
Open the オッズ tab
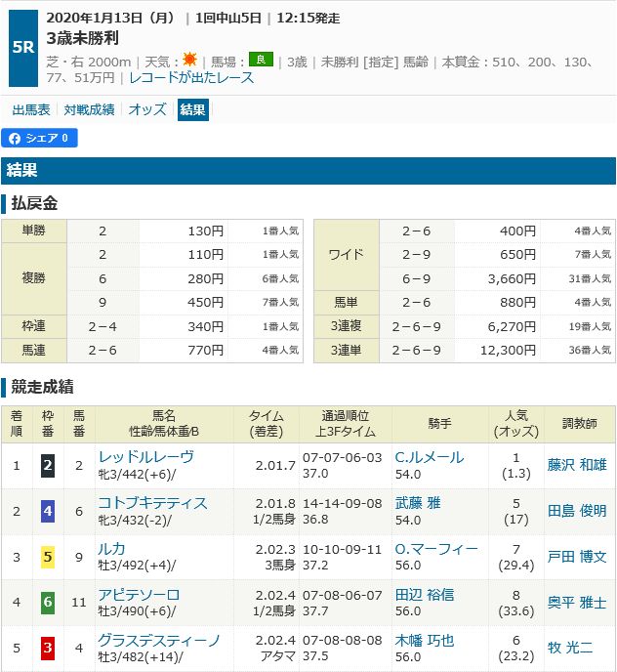[147, 109]
